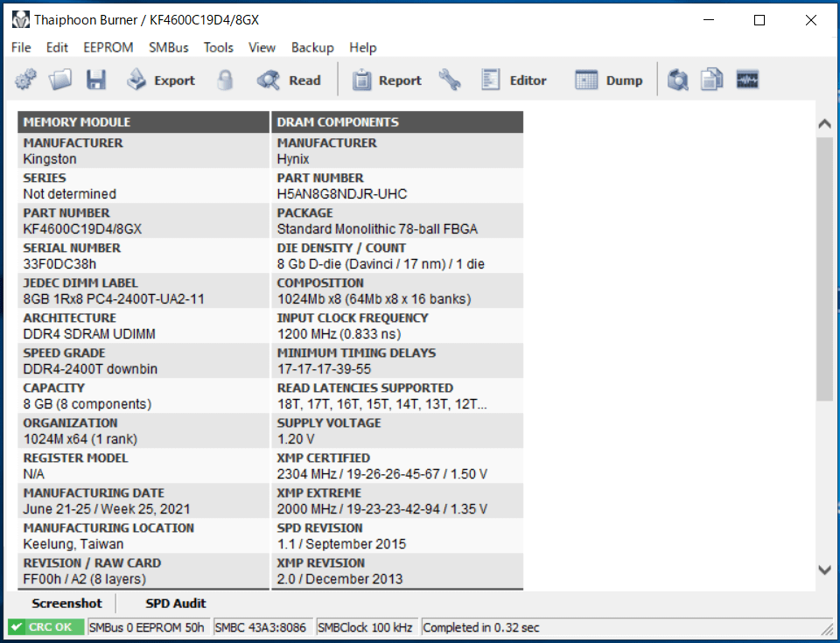Click the vertical scrollbar thumb
840x643 pixels.
coord(825,269)
